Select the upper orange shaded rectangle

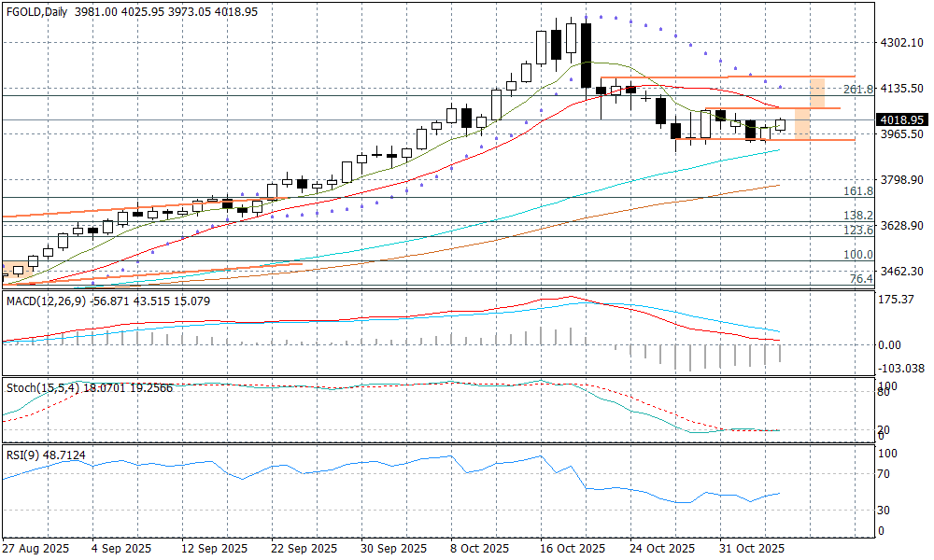(x=817, y=91)
